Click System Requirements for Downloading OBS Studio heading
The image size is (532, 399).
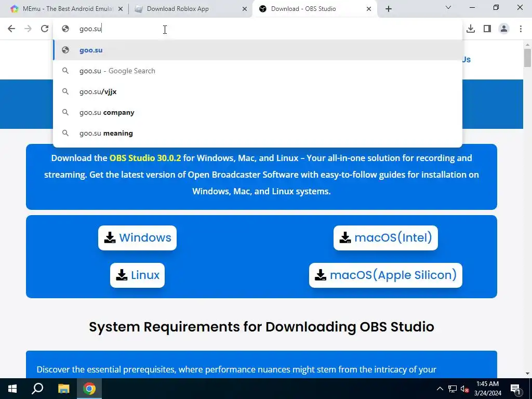[262, 327]
